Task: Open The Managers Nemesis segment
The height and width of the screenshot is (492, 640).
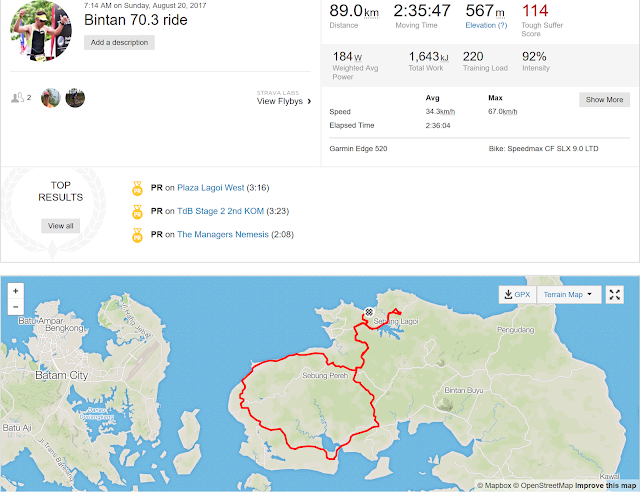Action: (223, 234)
